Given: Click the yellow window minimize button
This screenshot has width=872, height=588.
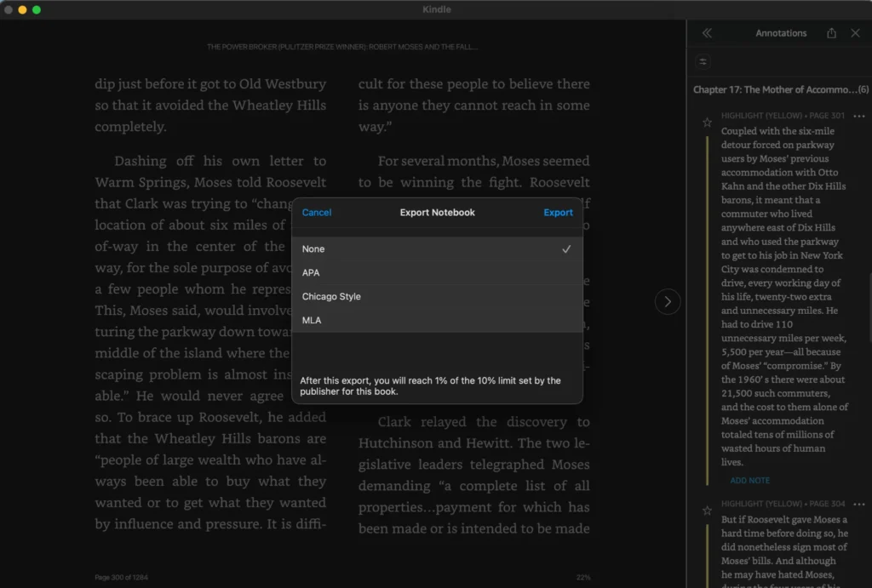Looking at the screenshot, I should tap(22, 9).
